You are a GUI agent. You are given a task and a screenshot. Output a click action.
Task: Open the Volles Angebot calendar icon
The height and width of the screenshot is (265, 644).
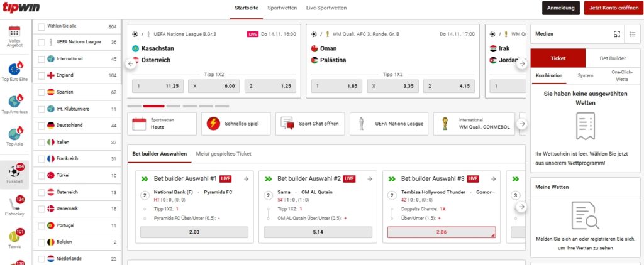(14, 31)
